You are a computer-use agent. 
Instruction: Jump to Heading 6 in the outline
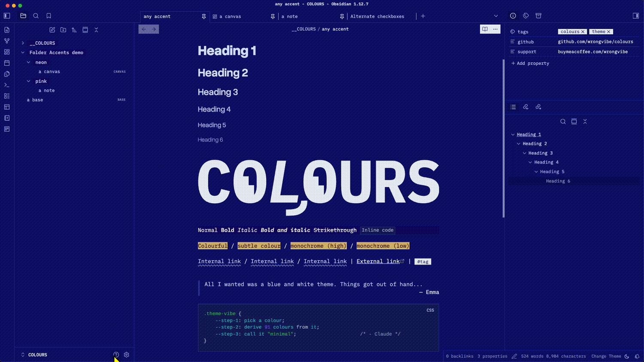coord(558,181)
